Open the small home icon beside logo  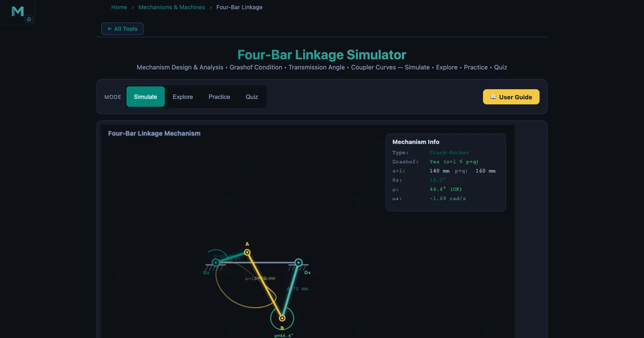coord(29,19)
